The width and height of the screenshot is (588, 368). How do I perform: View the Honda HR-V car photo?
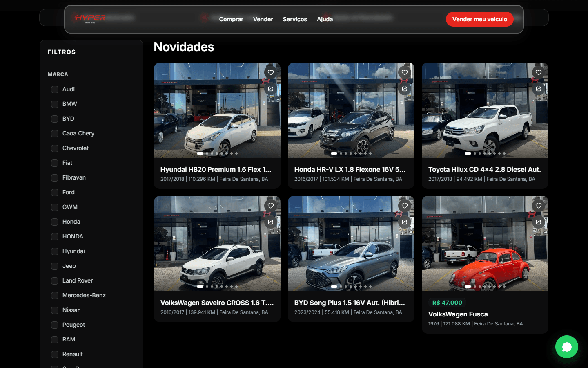(x=351, y=110)
